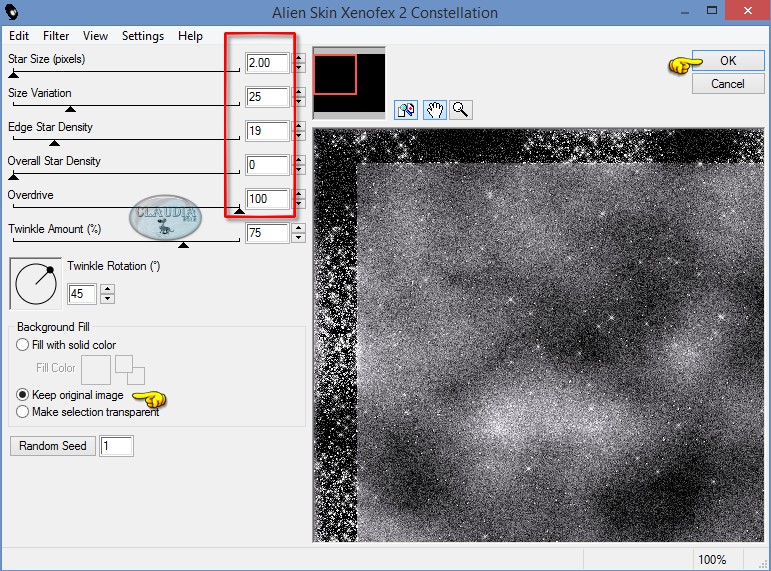Click the 100% zoom status indicator

click(712, 560)
